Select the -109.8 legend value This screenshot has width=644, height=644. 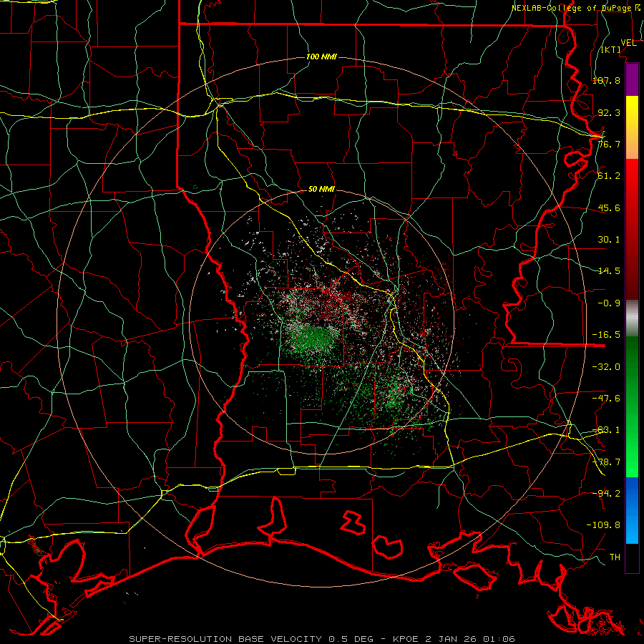tap(603, 525)
